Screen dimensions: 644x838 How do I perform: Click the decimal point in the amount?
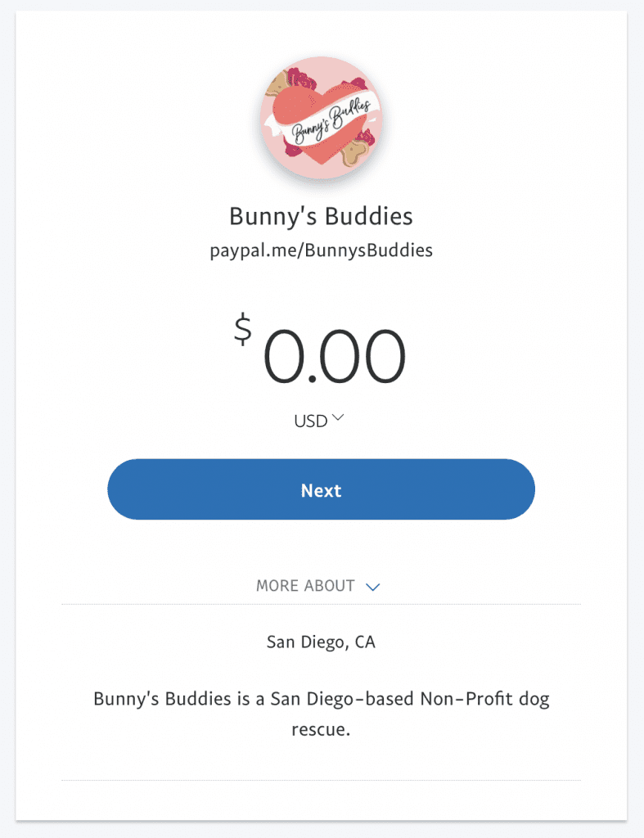313,379
